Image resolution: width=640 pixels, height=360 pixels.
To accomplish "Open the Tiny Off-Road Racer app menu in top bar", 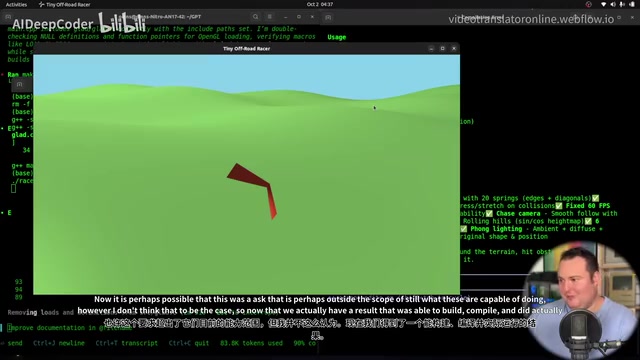I will (64, 4).
